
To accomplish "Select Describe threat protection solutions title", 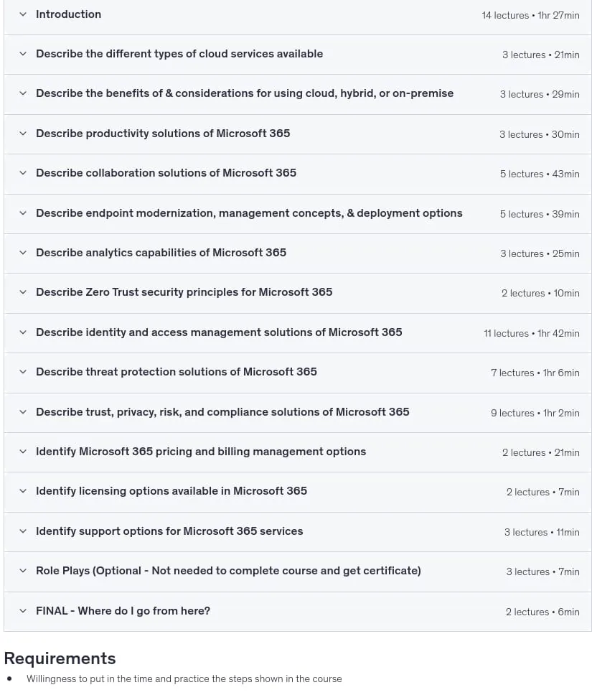I will 177,372.
